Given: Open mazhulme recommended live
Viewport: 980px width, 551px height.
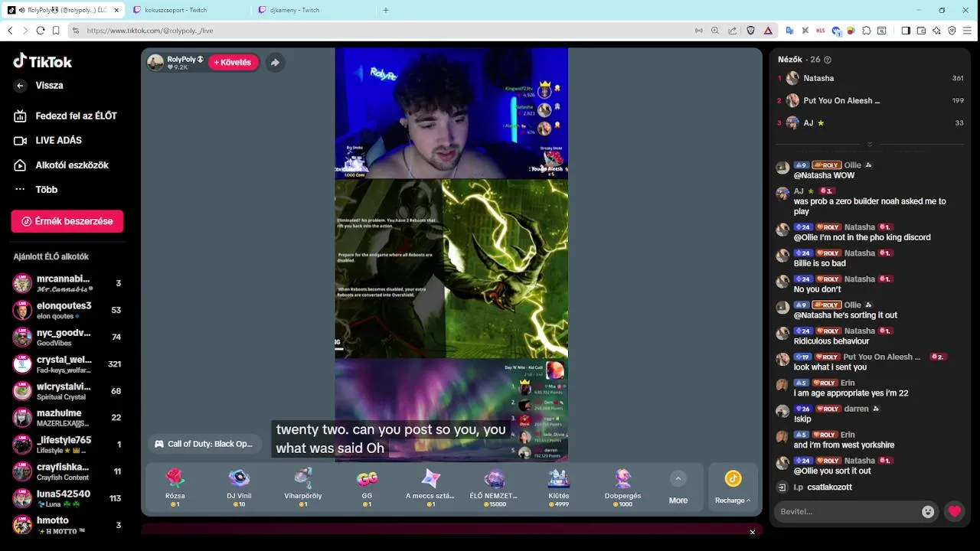Looking at the screenshot, I should click(67, 417).
